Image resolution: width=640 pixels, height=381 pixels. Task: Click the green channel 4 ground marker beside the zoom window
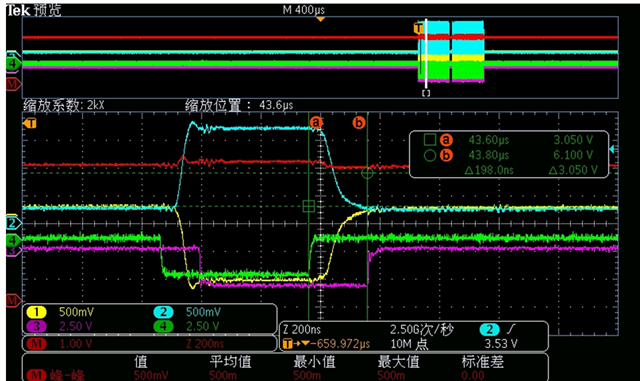pyautogui.click(x=13, y=240)
